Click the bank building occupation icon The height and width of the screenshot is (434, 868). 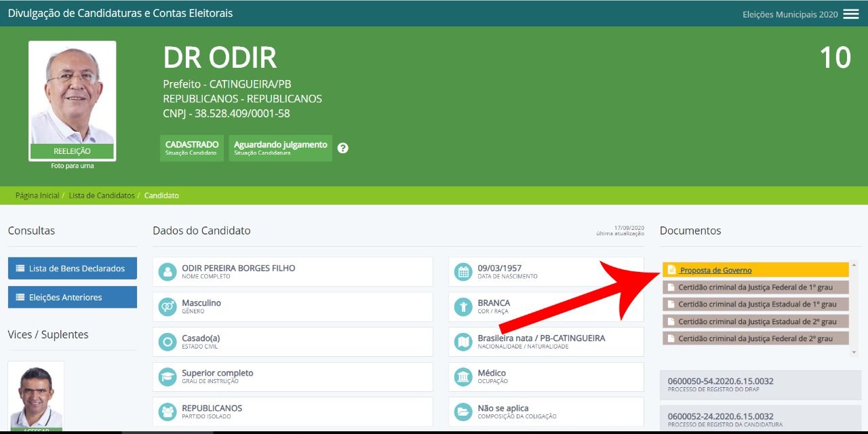(464, 377)
